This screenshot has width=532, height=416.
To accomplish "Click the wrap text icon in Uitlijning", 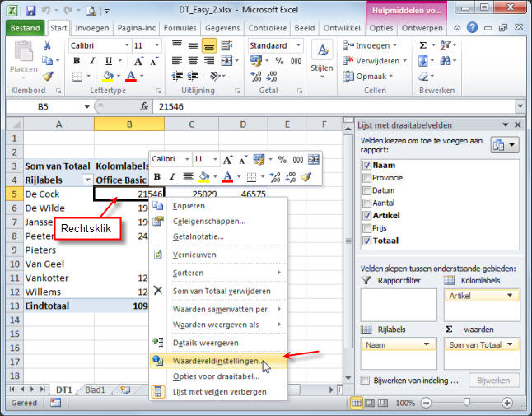I will pyautogui.click(x=226, y=45).
